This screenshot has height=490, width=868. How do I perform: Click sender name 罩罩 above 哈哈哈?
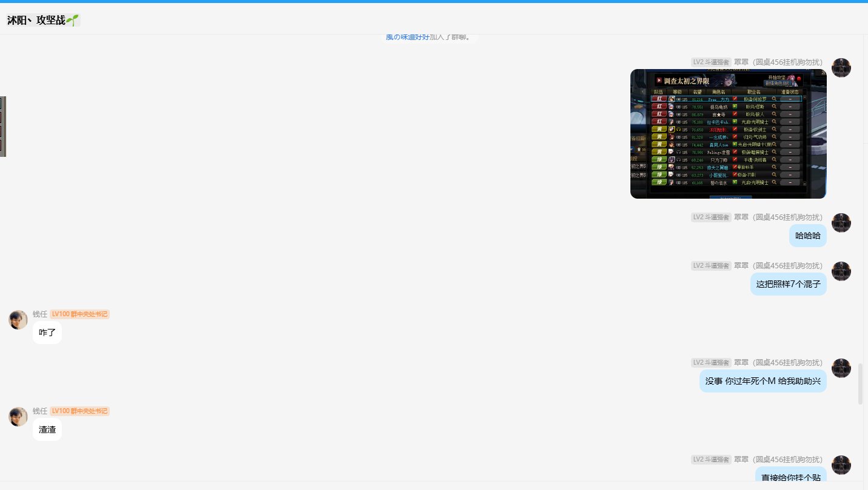[x=741, y=217]
